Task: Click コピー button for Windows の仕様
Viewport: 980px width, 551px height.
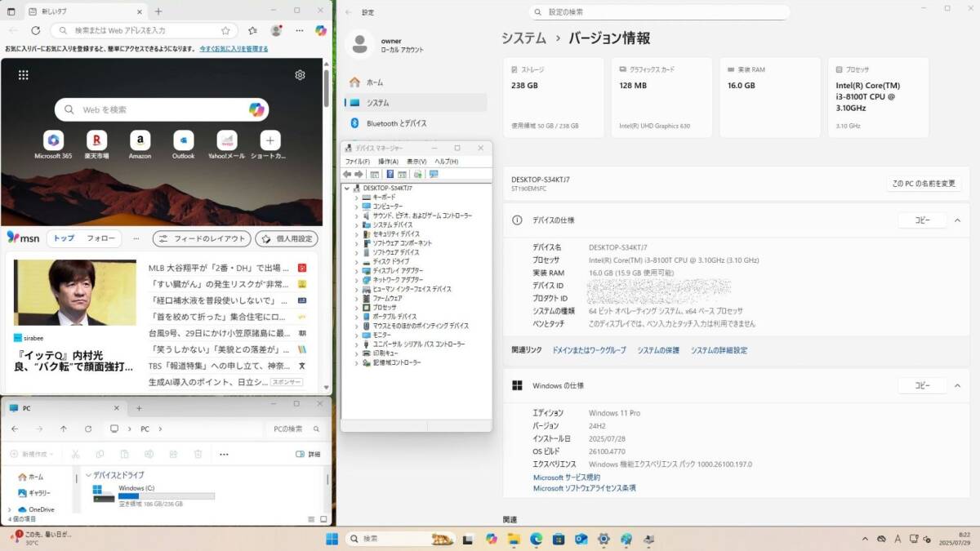Action: point(922,385)
